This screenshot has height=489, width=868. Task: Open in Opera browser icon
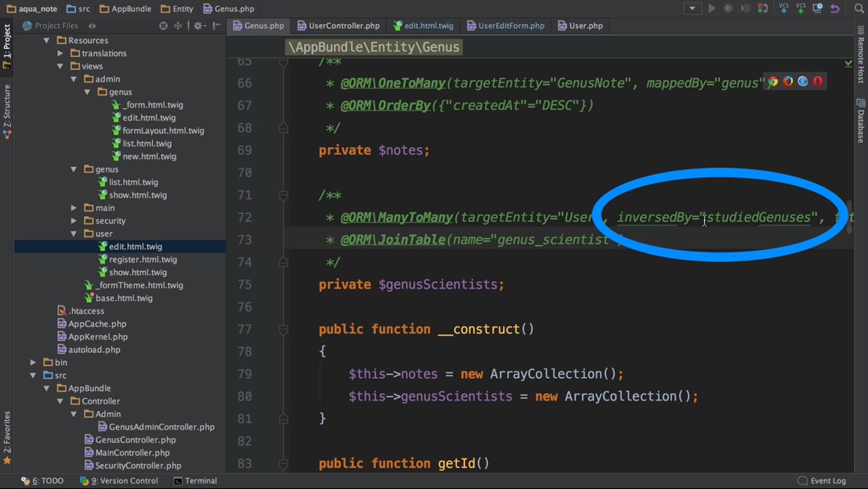(x=818, y=81)
